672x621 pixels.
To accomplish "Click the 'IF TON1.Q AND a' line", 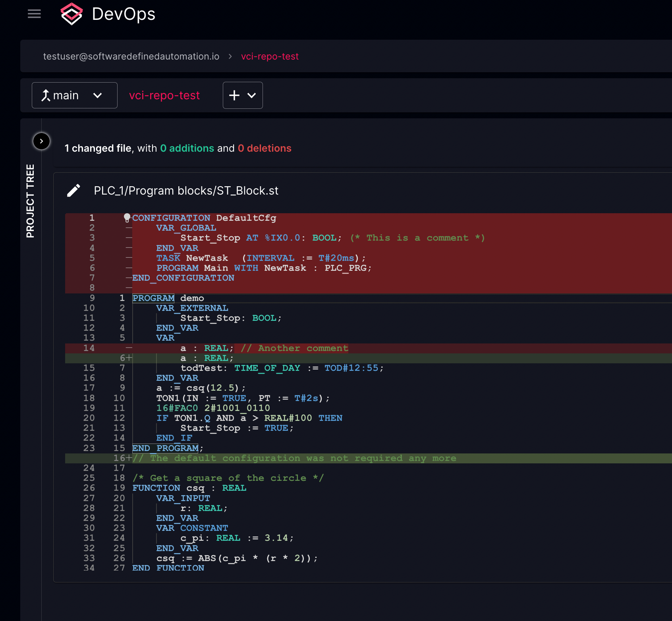I will click(249, 418).
